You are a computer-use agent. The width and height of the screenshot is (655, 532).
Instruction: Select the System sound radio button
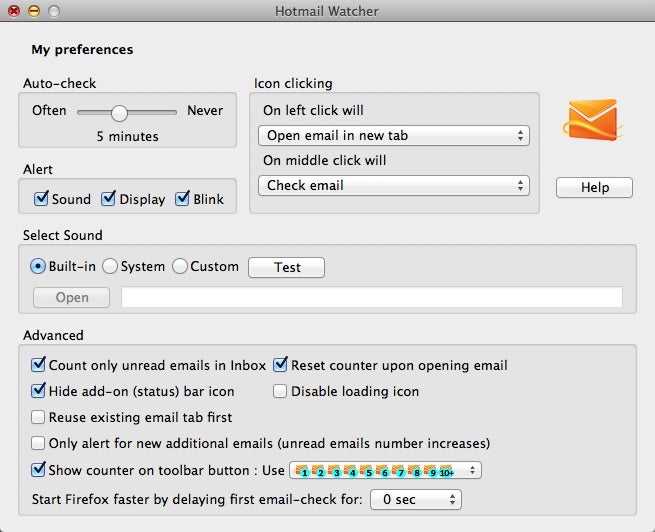[x=110, y=266]
